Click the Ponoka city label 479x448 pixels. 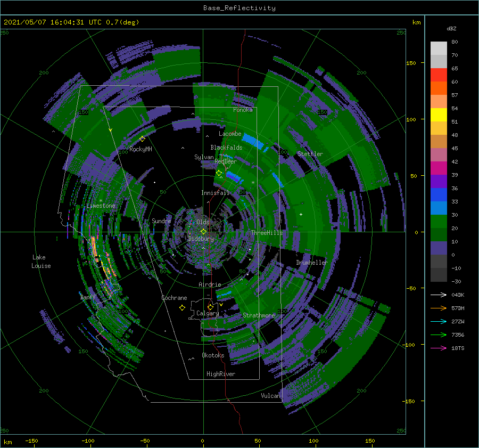[x=243, y=110]
